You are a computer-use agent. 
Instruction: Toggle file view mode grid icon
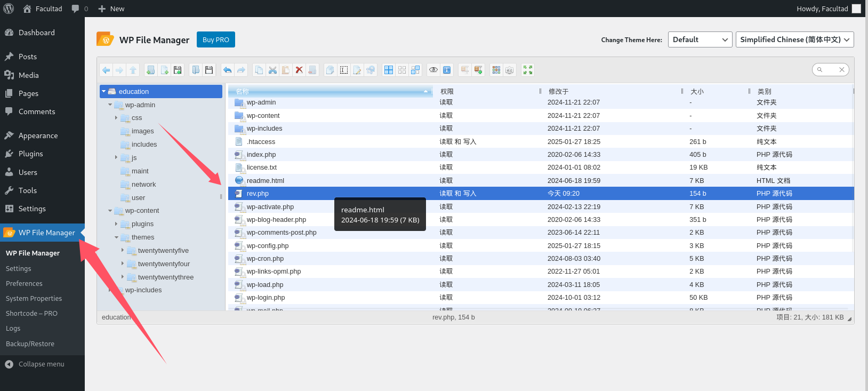click(389, 70)
